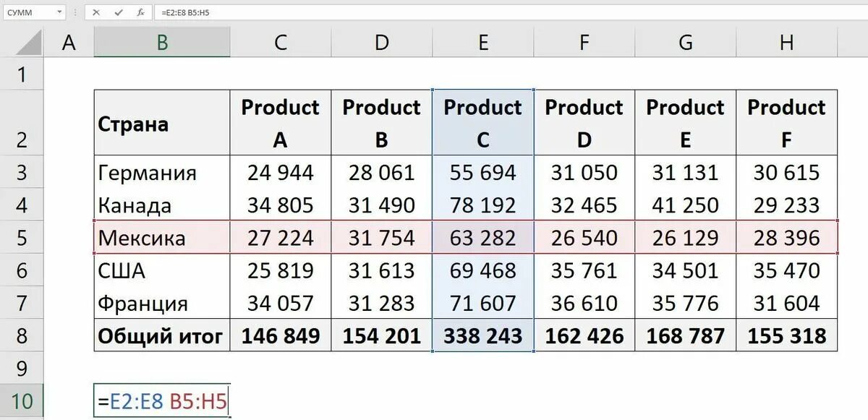Select row 5 header
This screenshot has width=868, height=420.
(x=22, y=237)
